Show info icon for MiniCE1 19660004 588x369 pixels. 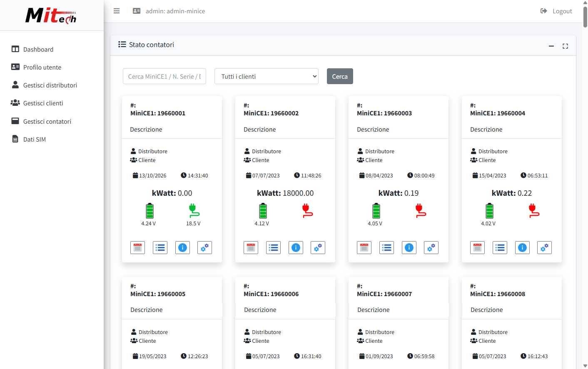tap(522, 247)
